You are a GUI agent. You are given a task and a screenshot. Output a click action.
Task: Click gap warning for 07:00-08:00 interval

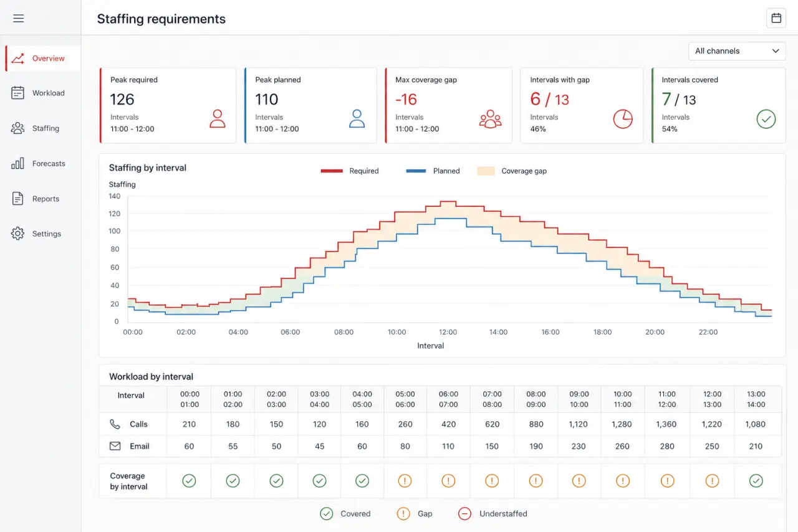tap(492, 480)
